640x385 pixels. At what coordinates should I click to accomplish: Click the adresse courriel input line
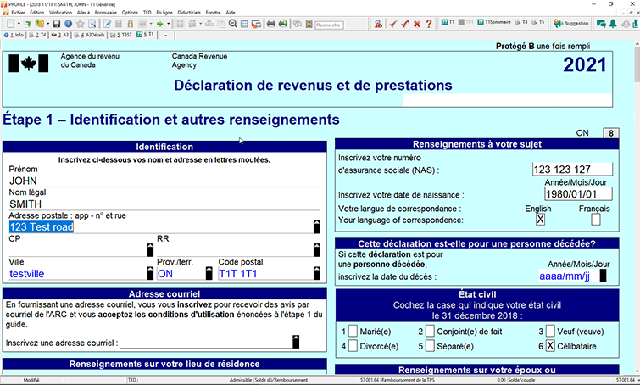click(206, 343)
